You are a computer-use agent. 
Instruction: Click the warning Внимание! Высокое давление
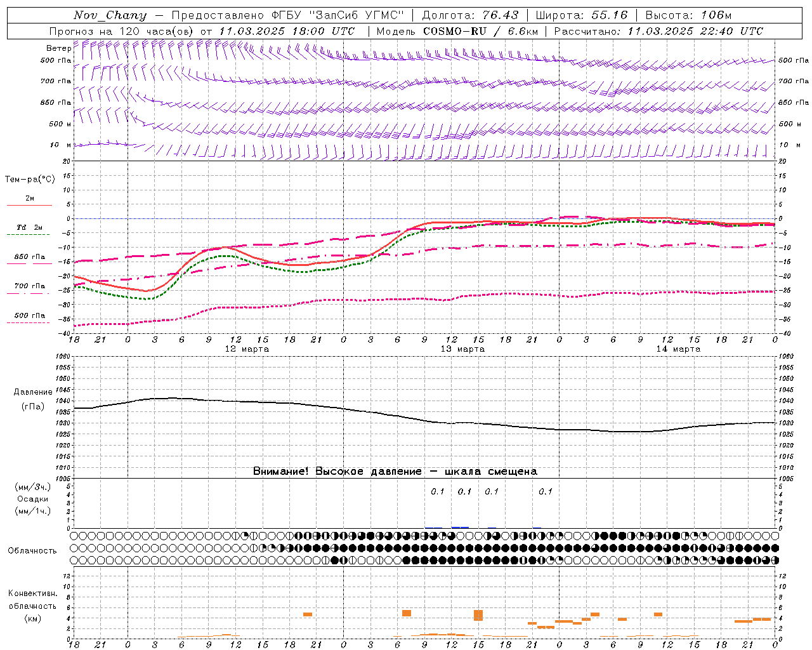click(337, 472)
